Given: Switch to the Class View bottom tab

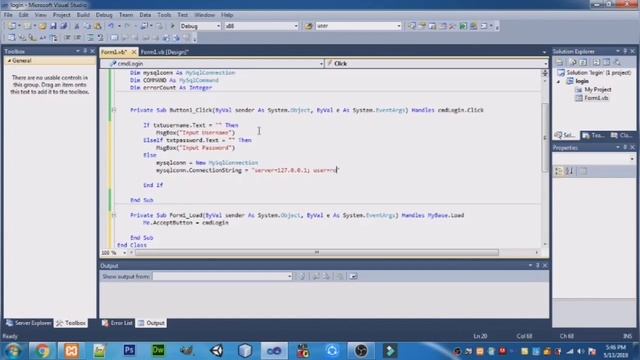Looking at the screenshot, I should [621, 135].
